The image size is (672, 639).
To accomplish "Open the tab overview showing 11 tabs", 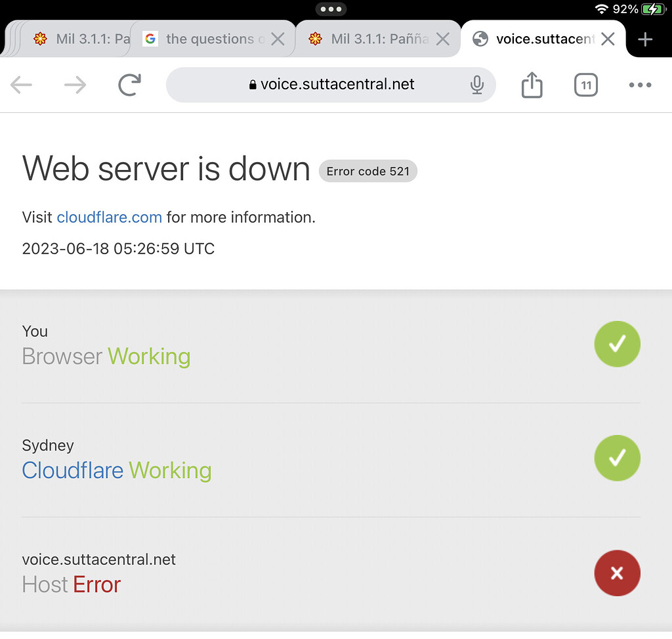I will click(585, 85).
